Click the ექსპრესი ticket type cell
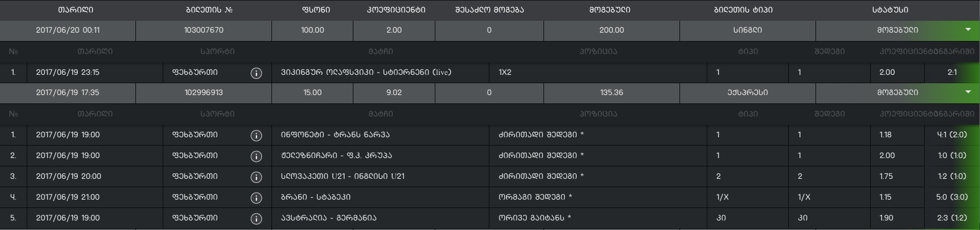Viewport: 980px width, 230px height. tap(748, 93)
